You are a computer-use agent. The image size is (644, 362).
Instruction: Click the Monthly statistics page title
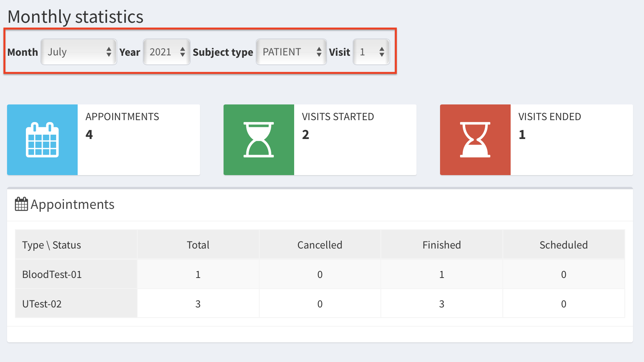[76, 17]
